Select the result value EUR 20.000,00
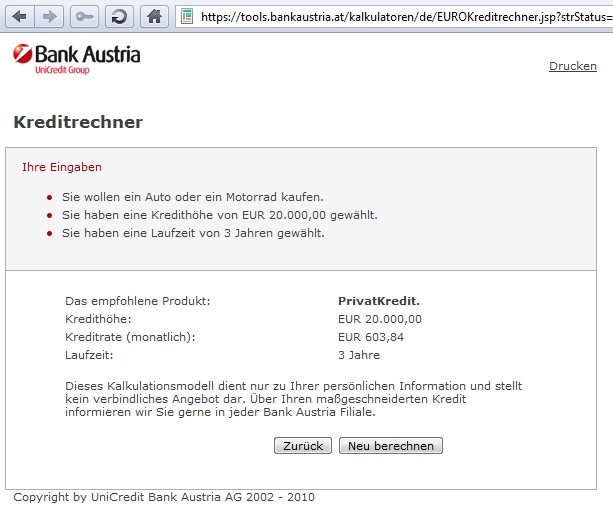This screenshot has width=613, height=512. click(380, 319)
